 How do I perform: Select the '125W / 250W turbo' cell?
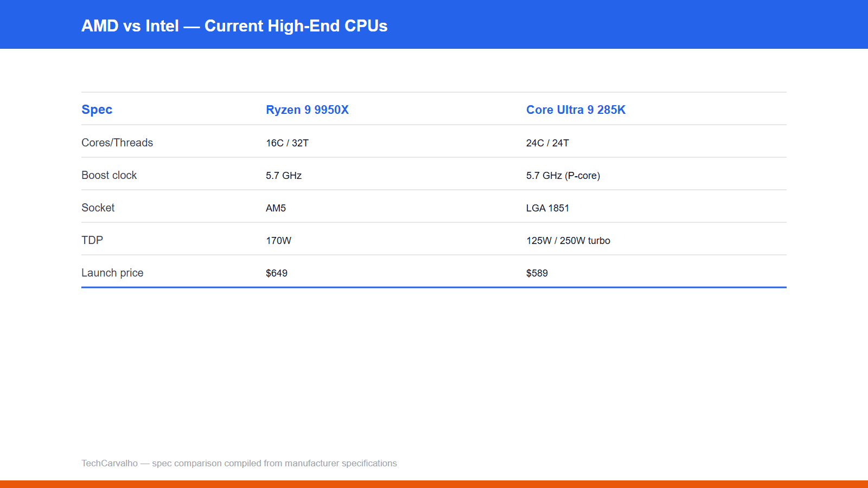pos(568,241)
